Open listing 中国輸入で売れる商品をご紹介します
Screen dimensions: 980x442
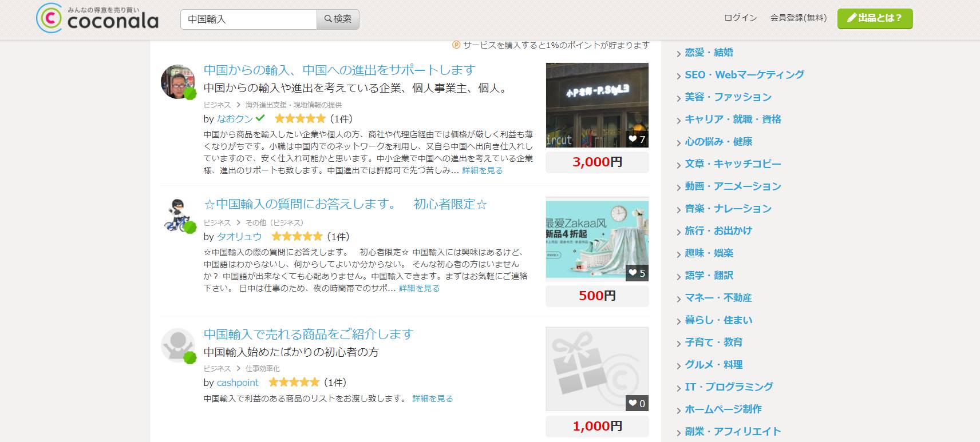pos(309,334)
